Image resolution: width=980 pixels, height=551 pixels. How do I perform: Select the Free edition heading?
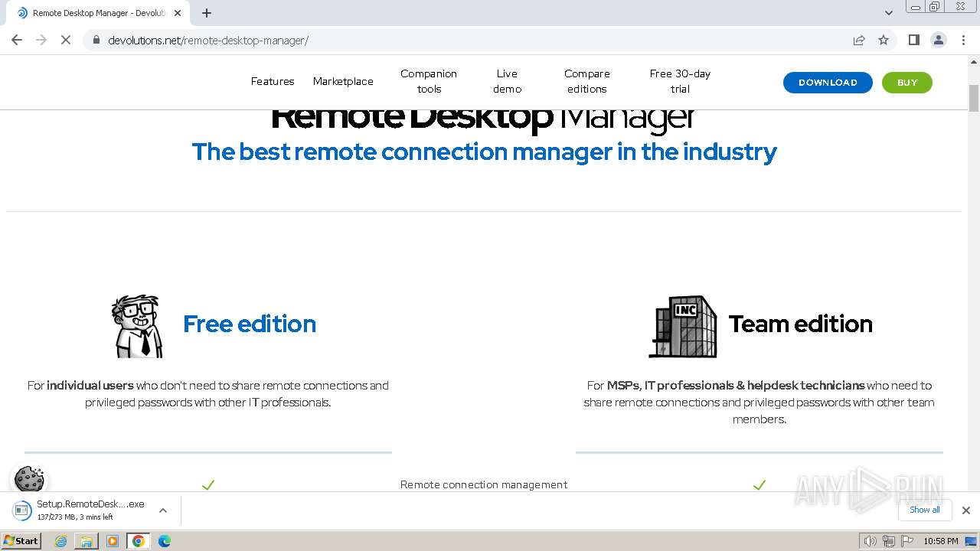tap(250, 324)
